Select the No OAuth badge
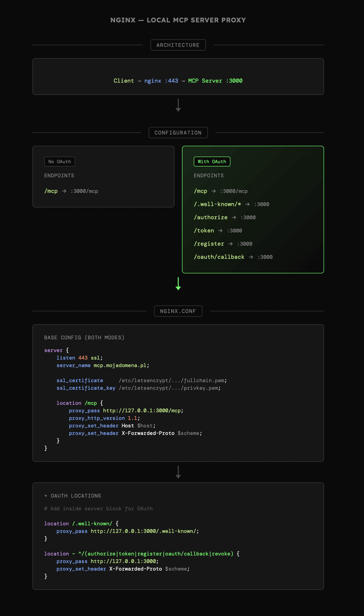The width and height of the screenshot is (364, 616). click(x=60, y=162)
